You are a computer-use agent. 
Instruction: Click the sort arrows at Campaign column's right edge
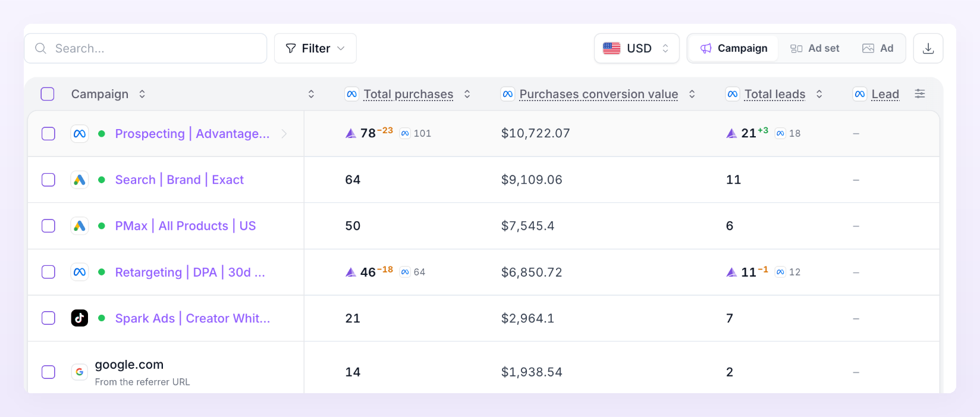coord(311,94)
